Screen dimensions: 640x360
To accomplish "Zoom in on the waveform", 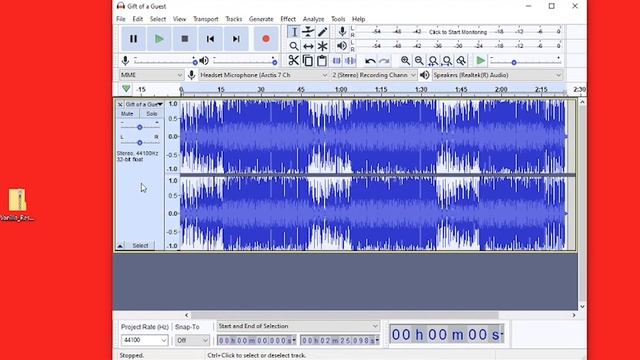I will [x=405, y=61].
